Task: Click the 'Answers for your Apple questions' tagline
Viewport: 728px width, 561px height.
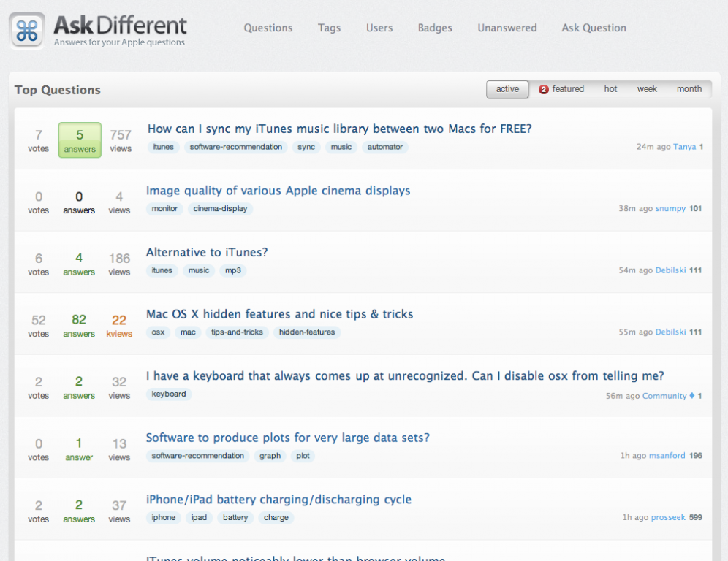Action: pos(119,42)
